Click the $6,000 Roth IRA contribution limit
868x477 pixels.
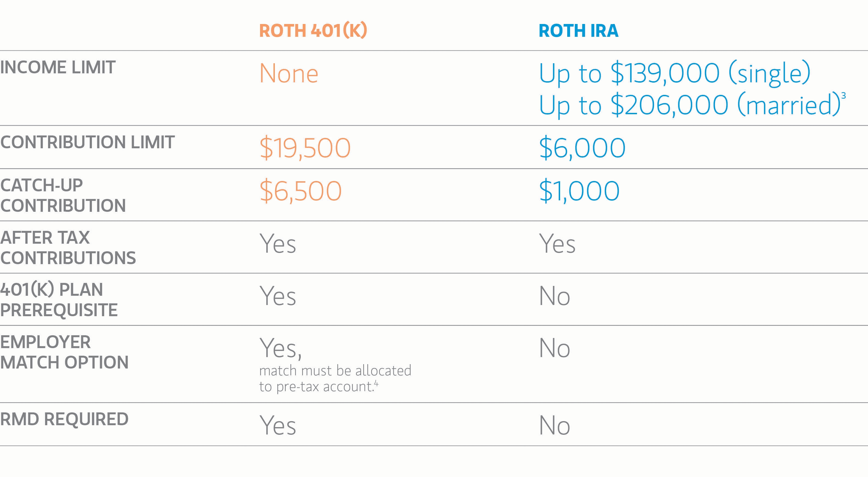tap(582, 148)
